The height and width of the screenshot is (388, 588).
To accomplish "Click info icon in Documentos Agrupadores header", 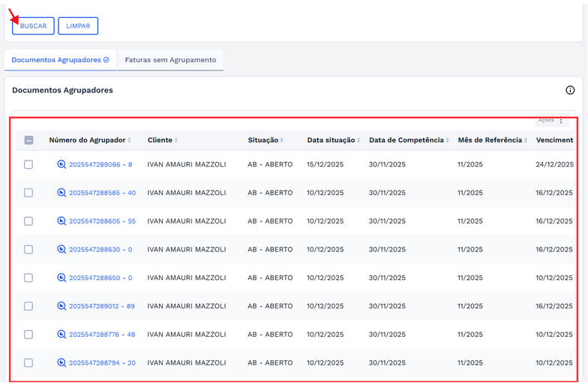I will tap(570, 90).
